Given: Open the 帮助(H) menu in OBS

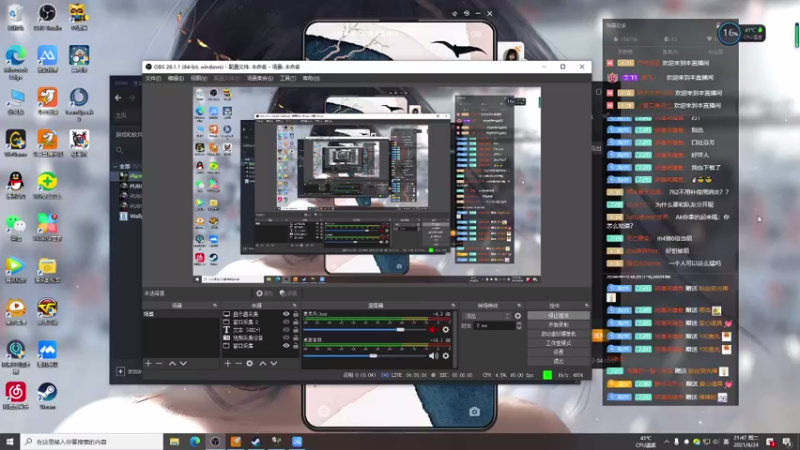Looking at the screenshot, I should click(x=311, y=79).
